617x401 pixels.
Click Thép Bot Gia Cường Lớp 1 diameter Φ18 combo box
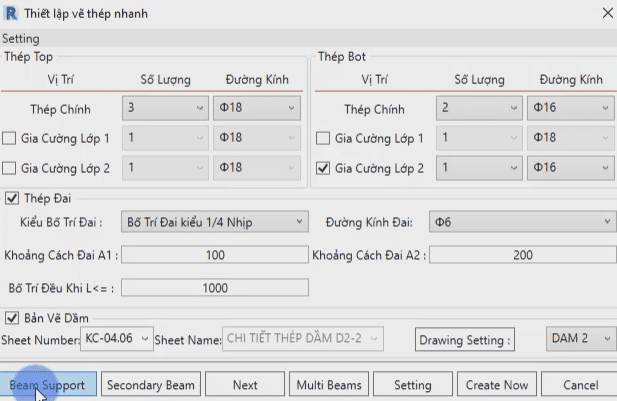tap(571, 138)
